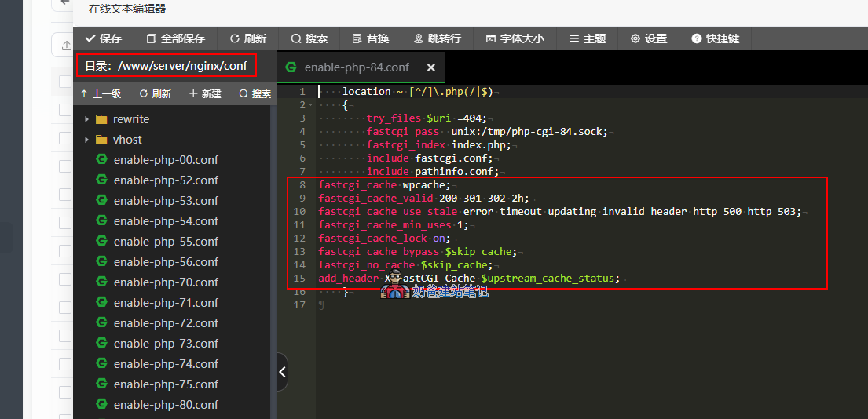The width and height of the screenshot is (868, 419).
Task: Show Shortcuts (快捷键) help
Action: [x=716, y=38]
